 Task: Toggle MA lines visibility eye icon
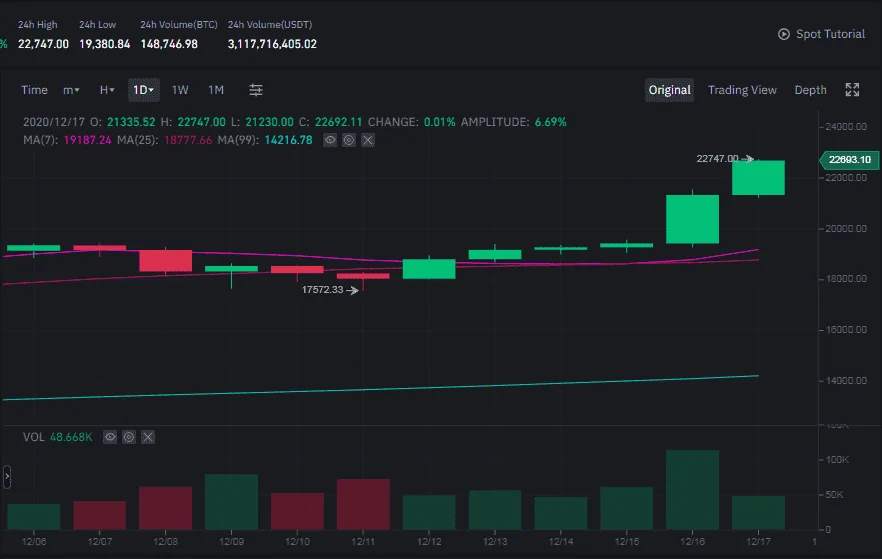[x=330, y=140]
